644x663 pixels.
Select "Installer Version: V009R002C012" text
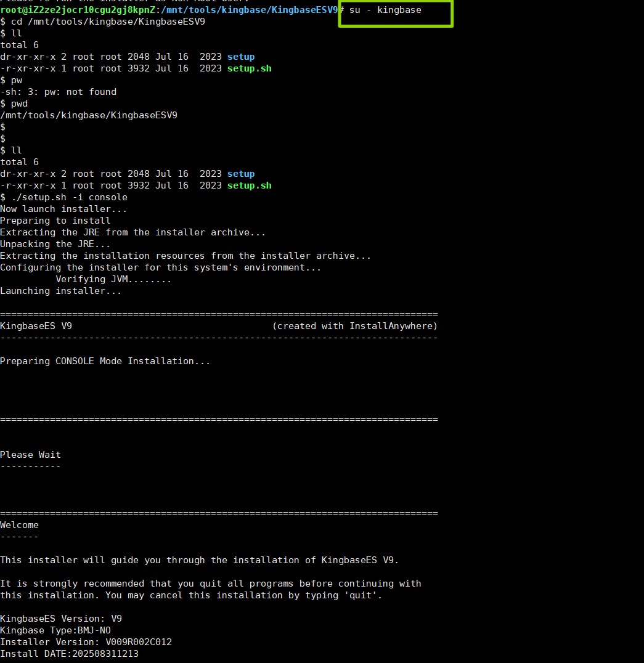point(86,642)
